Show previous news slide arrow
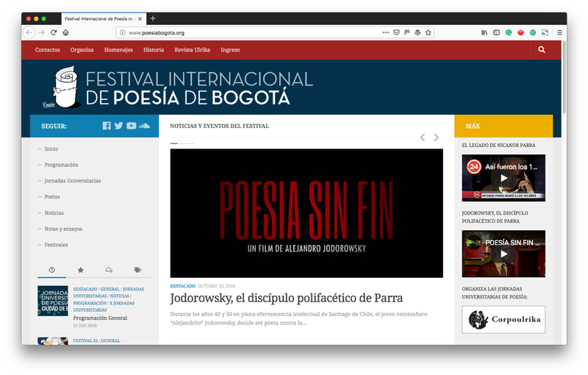588x375 pixels. (423, 137)
